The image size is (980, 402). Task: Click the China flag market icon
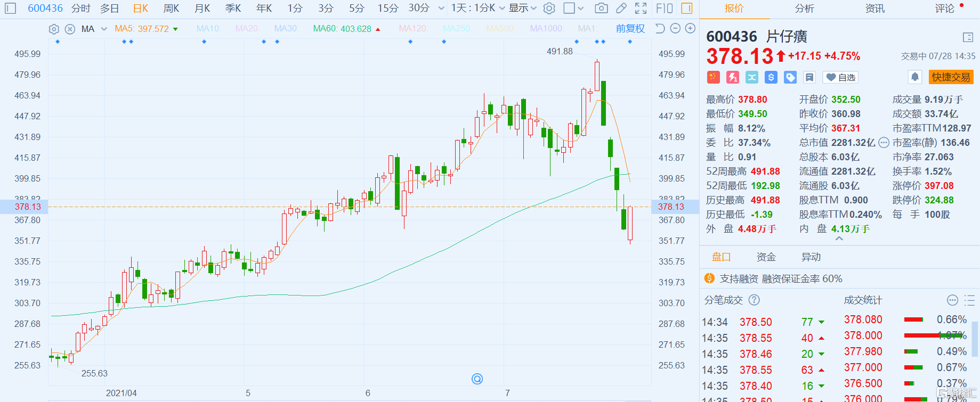(713, 77)
